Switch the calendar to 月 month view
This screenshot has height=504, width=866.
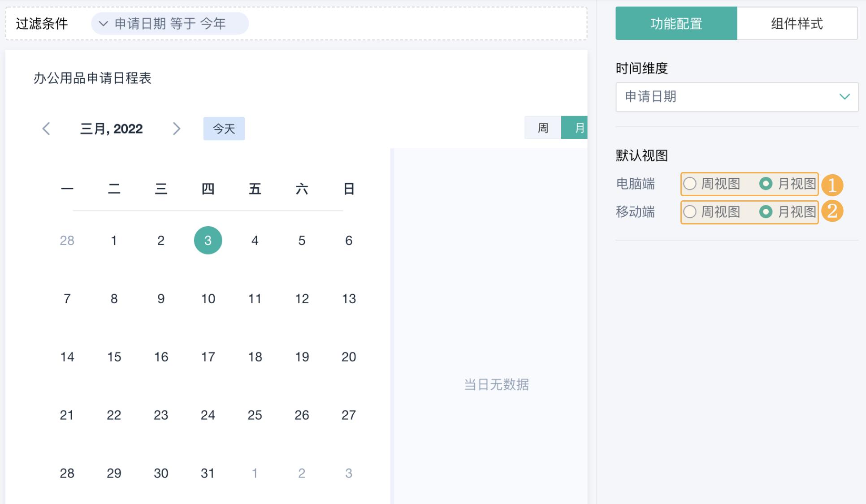[579, 128]
